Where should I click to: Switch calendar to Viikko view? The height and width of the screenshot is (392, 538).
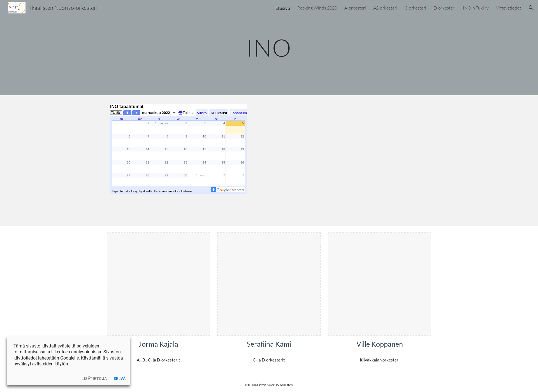202,113
